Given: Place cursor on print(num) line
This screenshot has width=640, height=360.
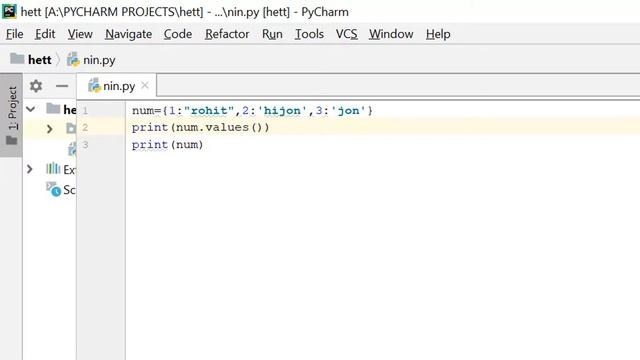Looking at the screenshot, I should coord(167,144).
